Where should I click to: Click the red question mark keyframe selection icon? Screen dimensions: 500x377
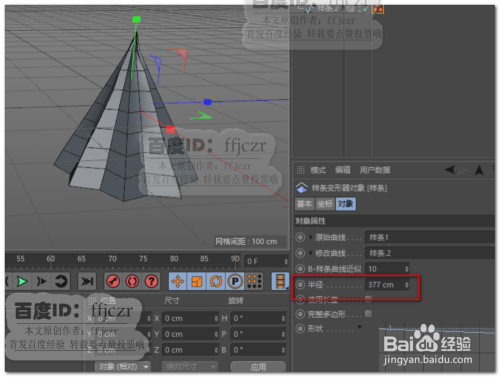151,282
